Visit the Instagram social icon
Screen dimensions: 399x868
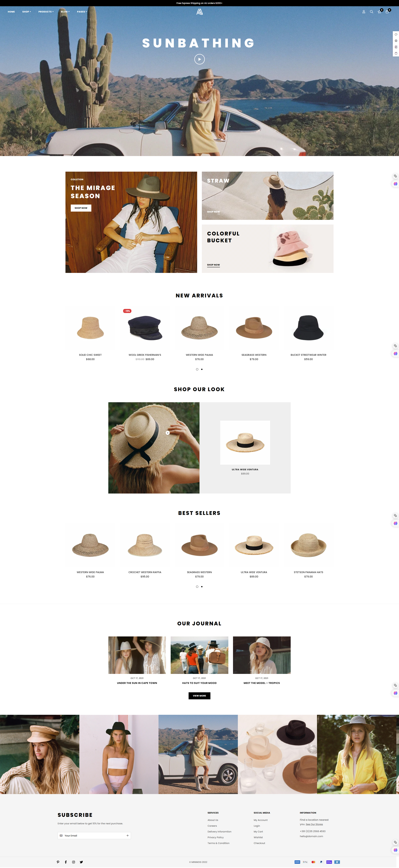tap(73, 862)
